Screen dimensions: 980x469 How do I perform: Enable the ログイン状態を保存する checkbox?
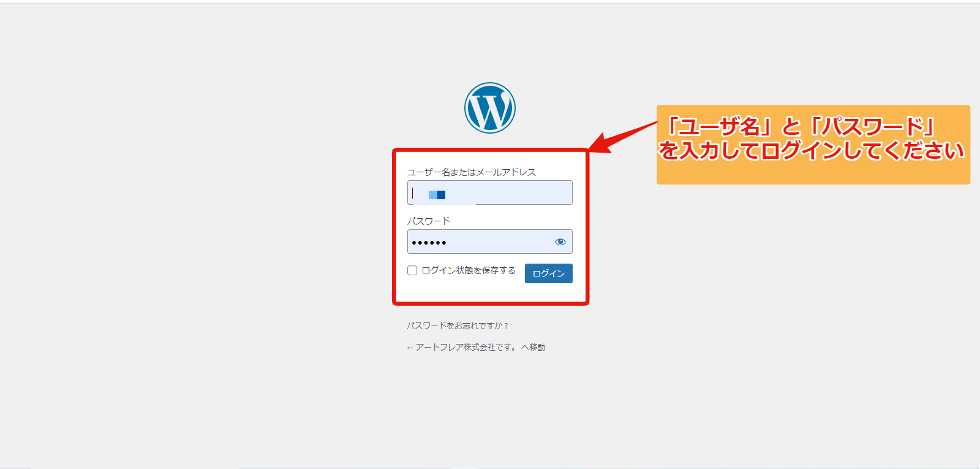click(x=412, y=270)
